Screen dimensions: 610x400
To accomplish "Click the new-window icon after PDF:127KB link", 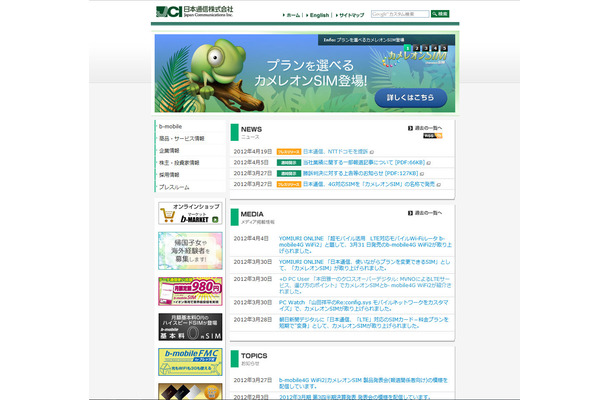I will click(422, 174).
